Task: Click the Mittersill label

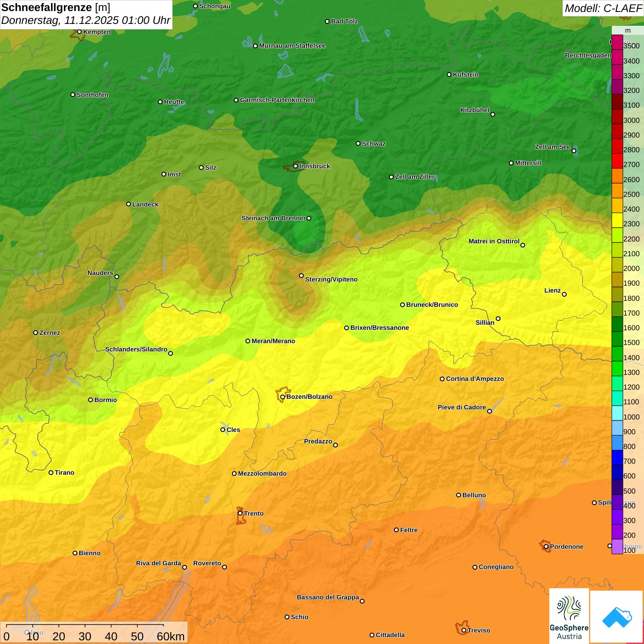Action: coord(528,163)
